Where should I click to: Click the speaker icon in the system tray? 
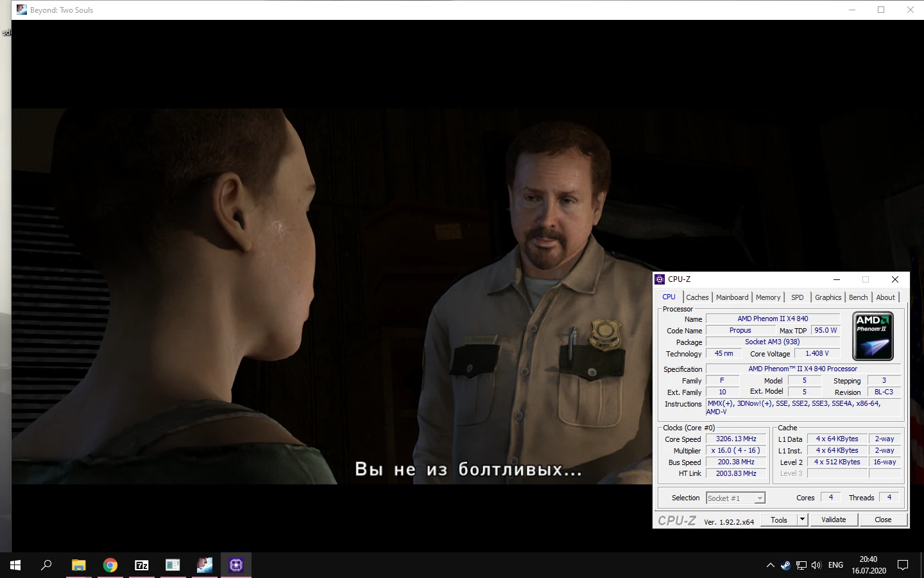click(x=816, y=565)
